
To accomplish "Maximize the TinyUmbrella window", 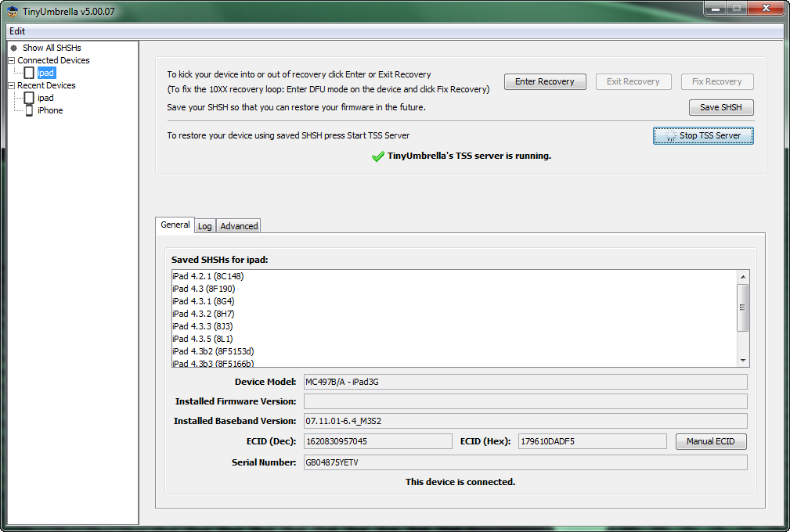I will (737, 9).
